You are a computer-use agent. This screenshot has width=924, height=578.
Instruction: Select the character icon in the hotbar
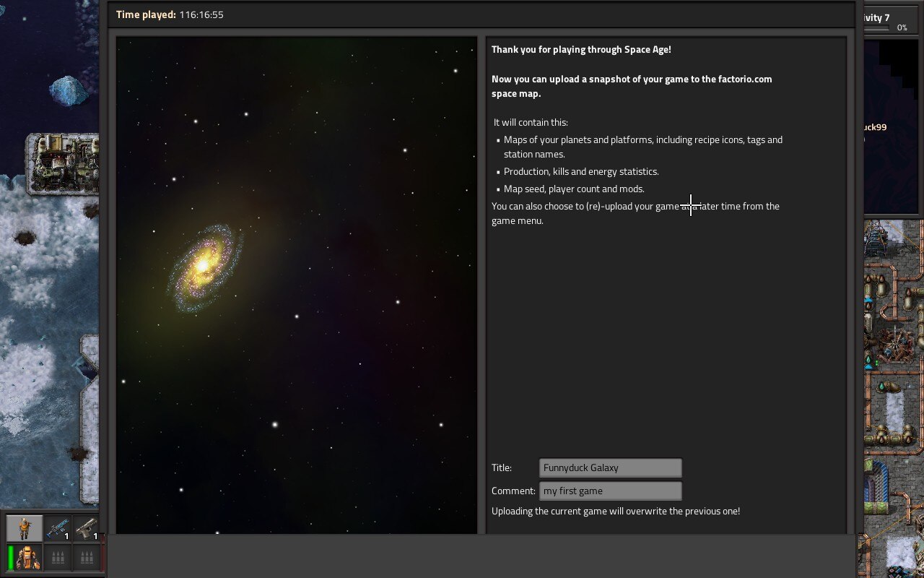(25, 528)
